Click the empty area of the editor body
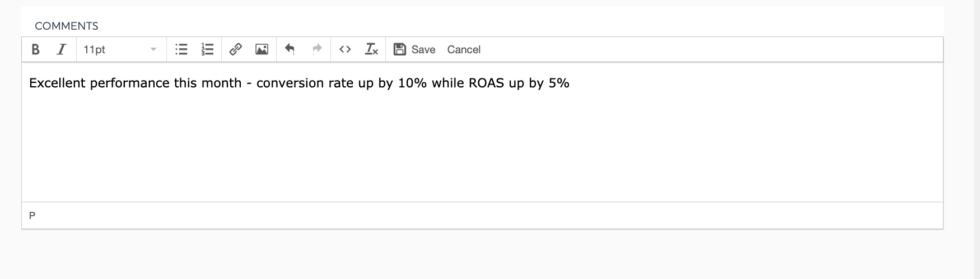 482,146
